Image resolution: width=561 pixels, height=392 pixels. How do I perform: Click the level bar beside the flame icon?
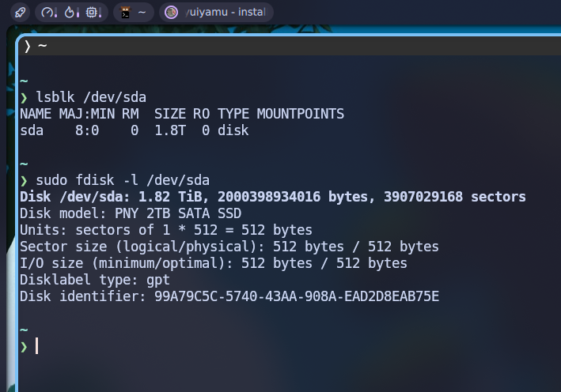tap(78, 13)
